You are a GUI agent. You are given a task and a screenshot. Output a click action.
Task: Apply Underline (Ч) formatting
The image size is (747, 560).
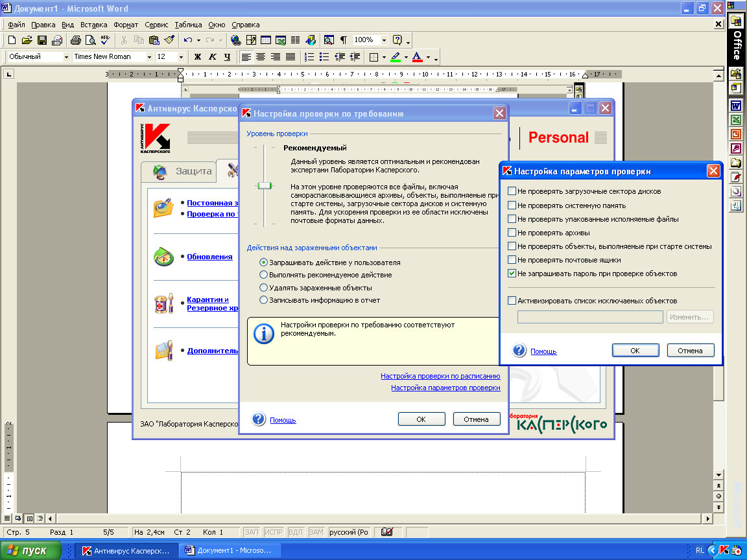[227, 57]
